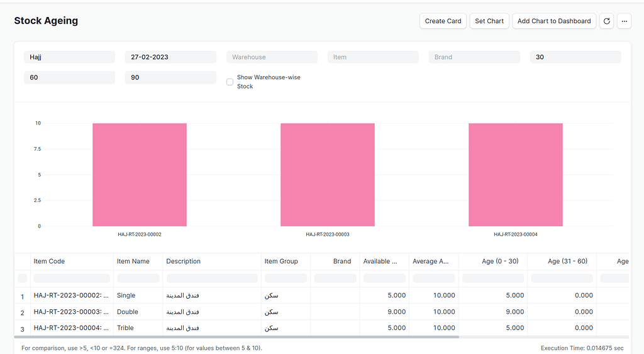Viewport: 644px width, 354px height.
Task: Click the Double item name cell
Action: 138,312
